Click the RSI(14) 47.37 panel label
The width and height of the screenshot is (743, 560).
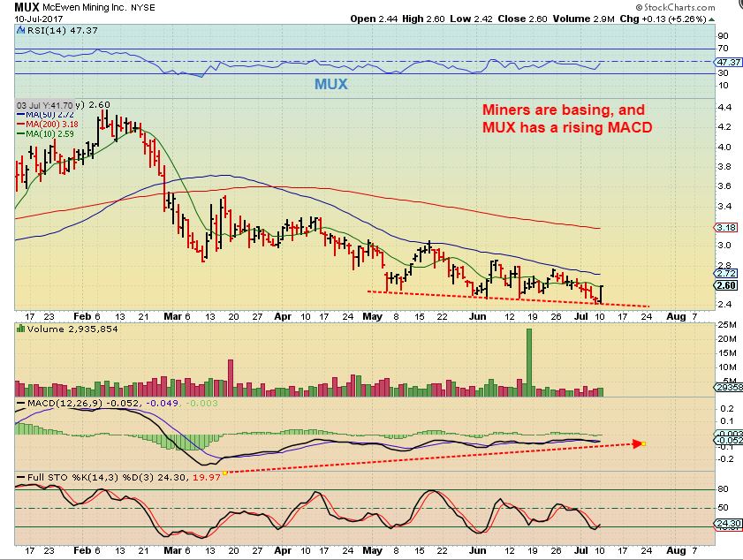63,30
